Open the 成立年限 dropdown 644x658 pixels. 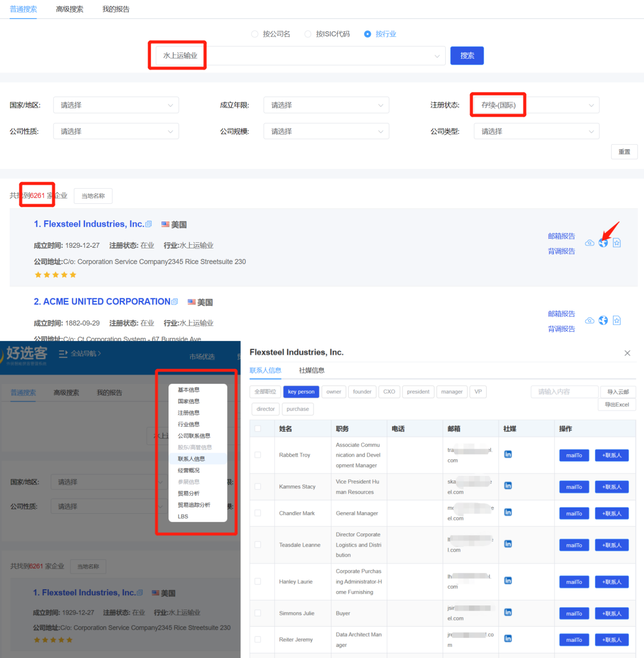326,105
